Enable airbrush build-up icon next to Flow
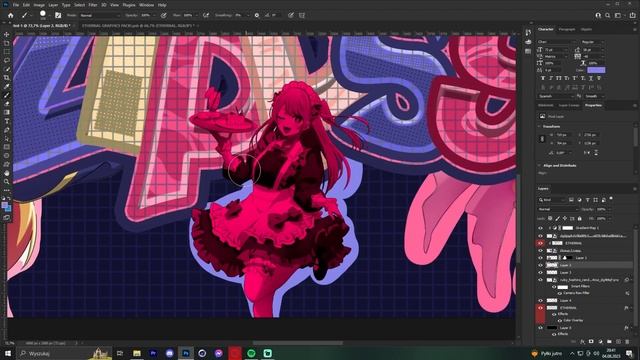640x360 pixels. coord(206,15)
